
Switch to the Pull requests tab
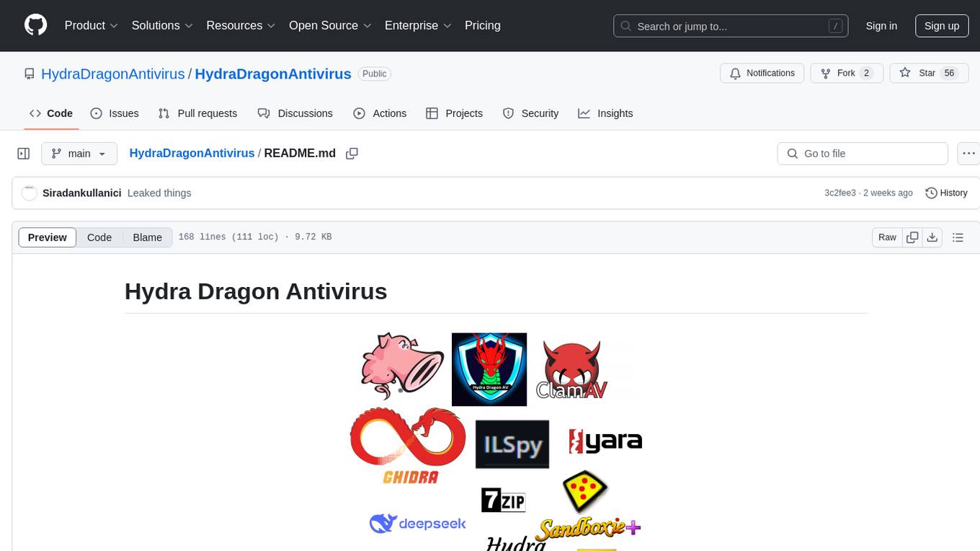coord(197,113)
